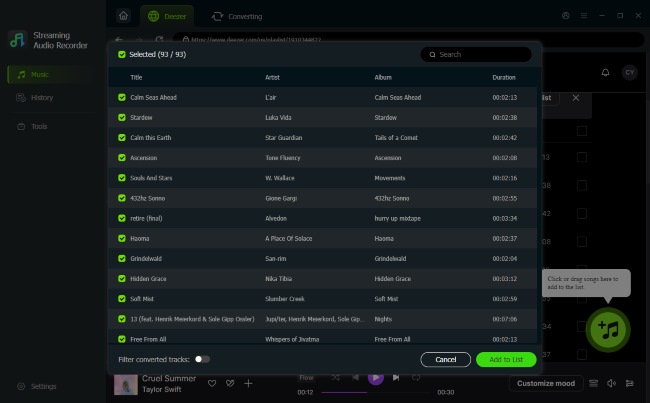Toggle shuffle in player bar

pos(335,378)
